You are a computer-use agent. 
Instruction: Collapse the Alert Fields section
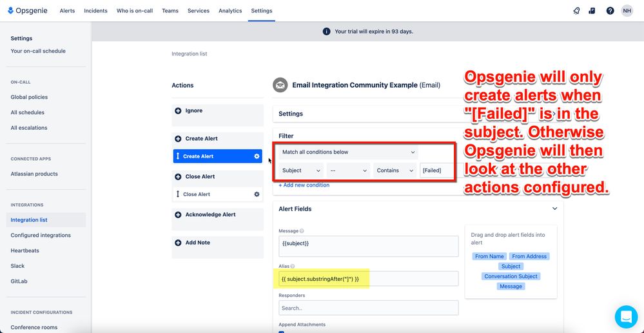[554, 209]
